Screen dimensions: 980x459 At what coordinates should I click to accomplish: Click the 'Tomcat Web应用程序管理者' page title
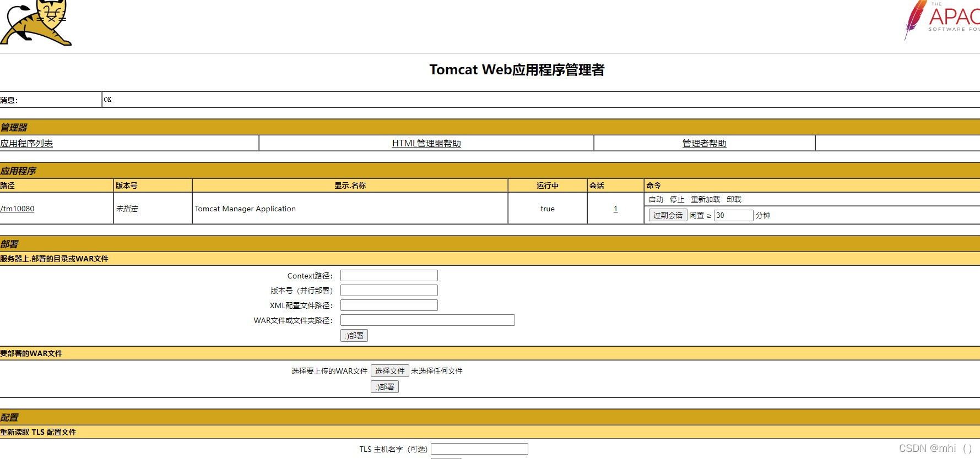[517, 70]
